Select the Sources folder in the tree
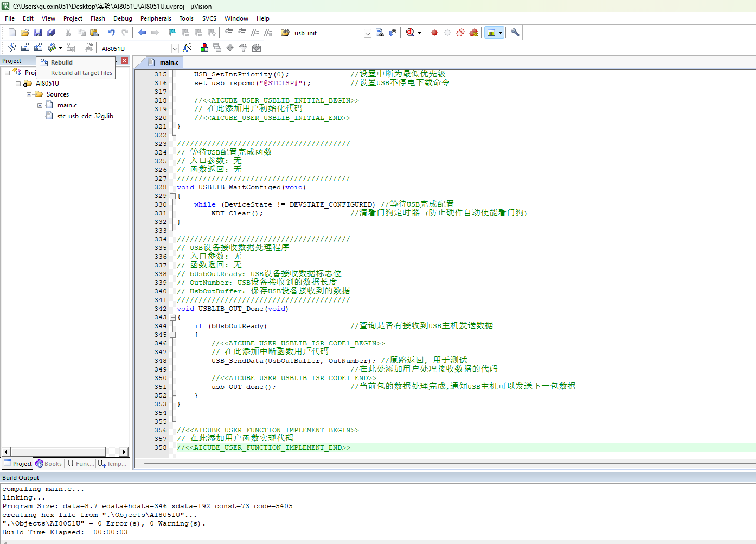The width and height of the screenshot is (756, 544). tap(57, 94)
